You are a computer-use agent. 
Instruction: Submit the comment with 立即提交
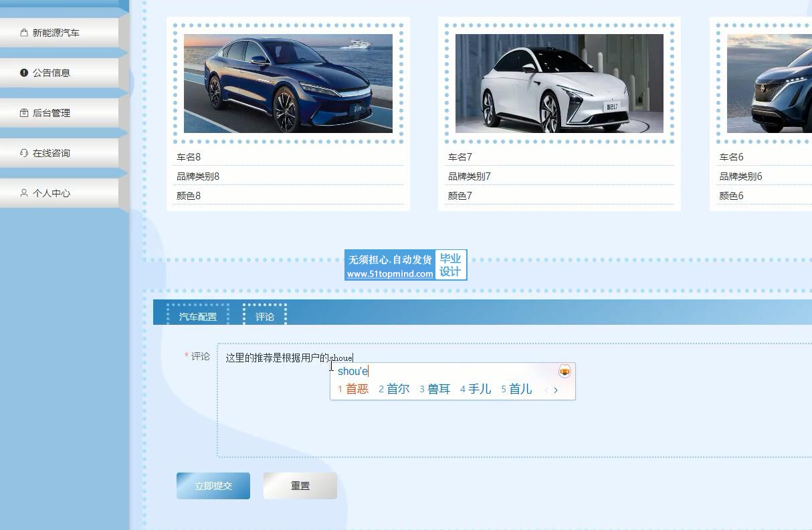click(x=213, y=486)
